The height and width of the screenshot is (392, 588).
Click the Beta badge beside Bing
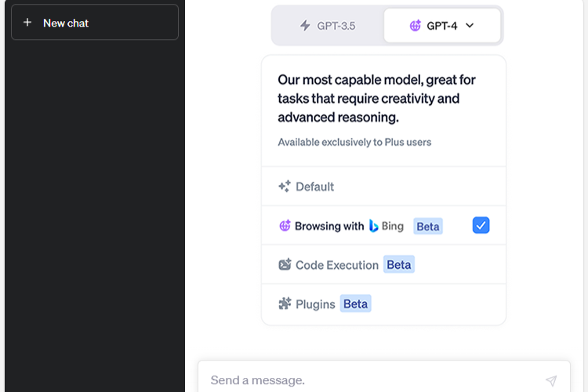[x=428, y=226]
